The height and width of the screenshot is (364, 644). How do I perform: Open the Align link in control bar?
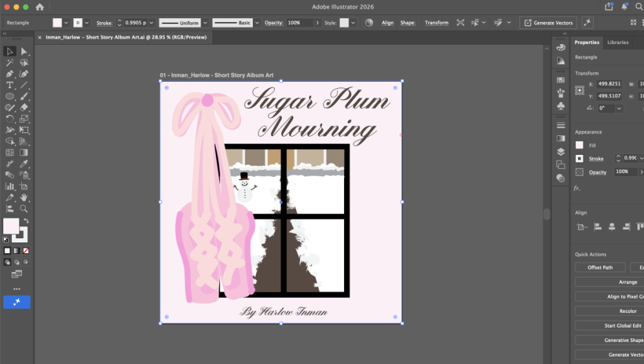387,23
